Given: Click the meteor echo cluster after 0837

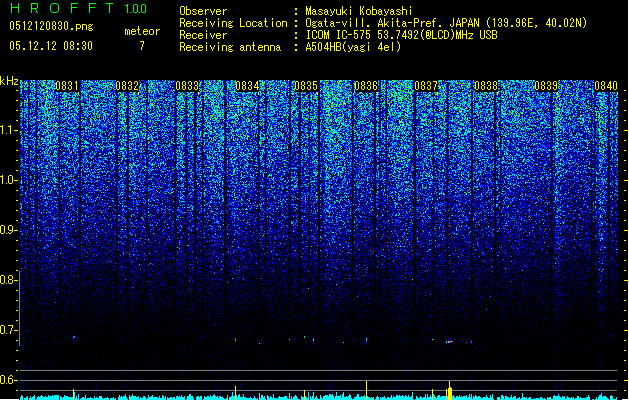Looking at the screenshot, I should tap(449, 341).
